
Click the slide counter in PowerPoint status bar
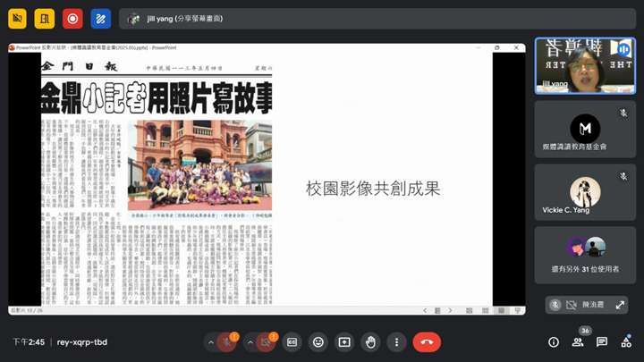coord(27,311)
